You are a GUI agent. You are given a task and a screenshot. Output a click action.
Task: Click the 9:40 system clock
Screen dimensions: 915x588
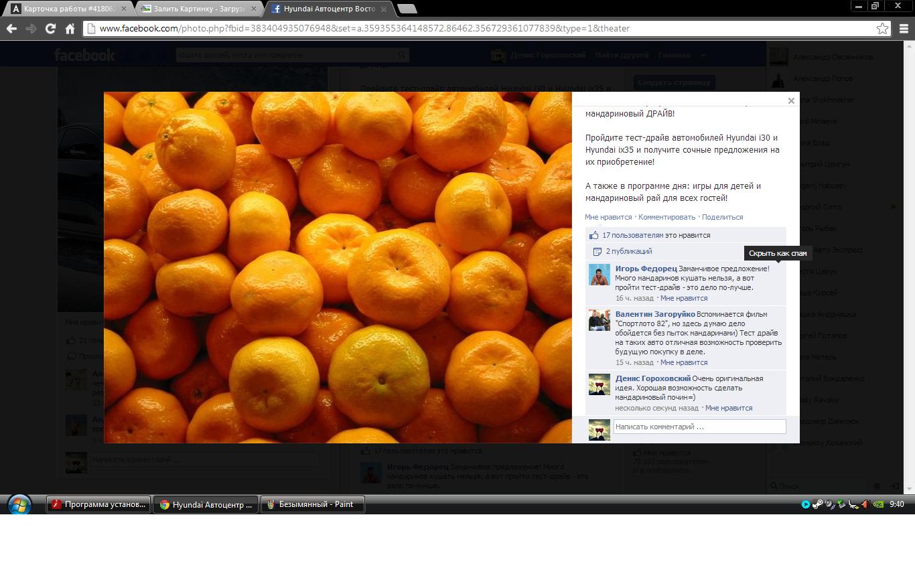(x=897, y=504)
